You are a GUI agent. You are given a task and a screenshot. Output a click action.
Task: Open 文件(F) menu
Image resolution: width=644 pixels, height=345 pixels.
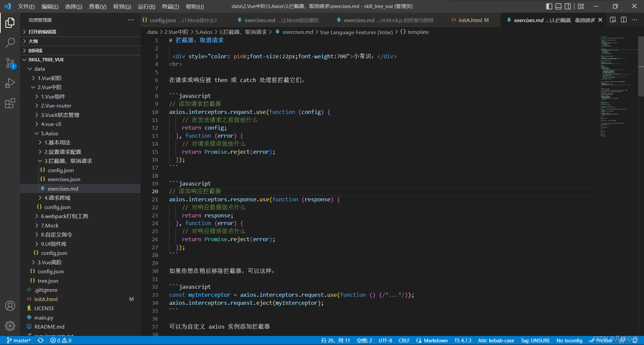(26, 6)
